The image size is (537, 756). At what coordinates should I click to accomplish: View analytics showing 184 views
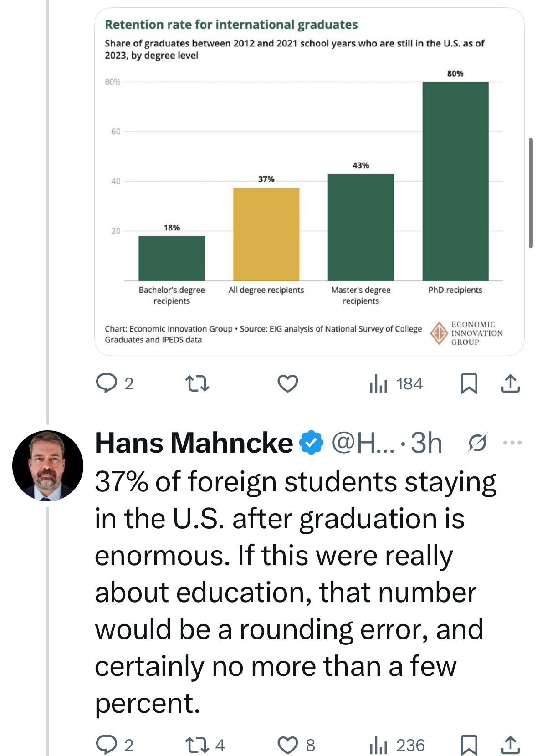pyautogui.click(x=396, y=384)
